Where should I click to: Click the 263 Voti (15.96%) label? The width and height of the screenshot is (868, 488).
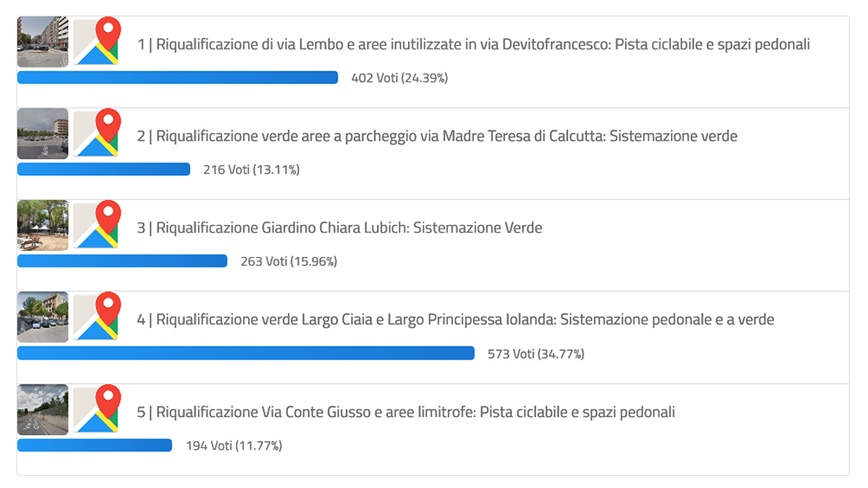(x=288, y=261)
